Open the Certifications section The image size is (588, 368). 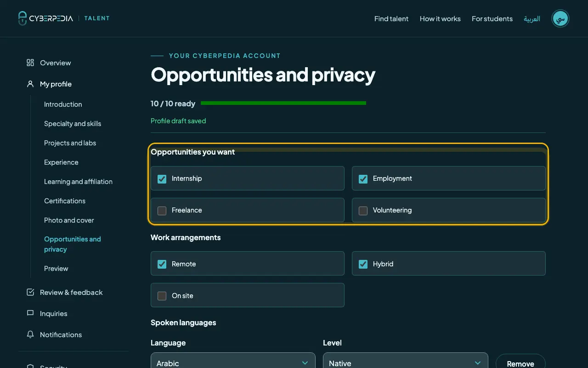[65, 201]
